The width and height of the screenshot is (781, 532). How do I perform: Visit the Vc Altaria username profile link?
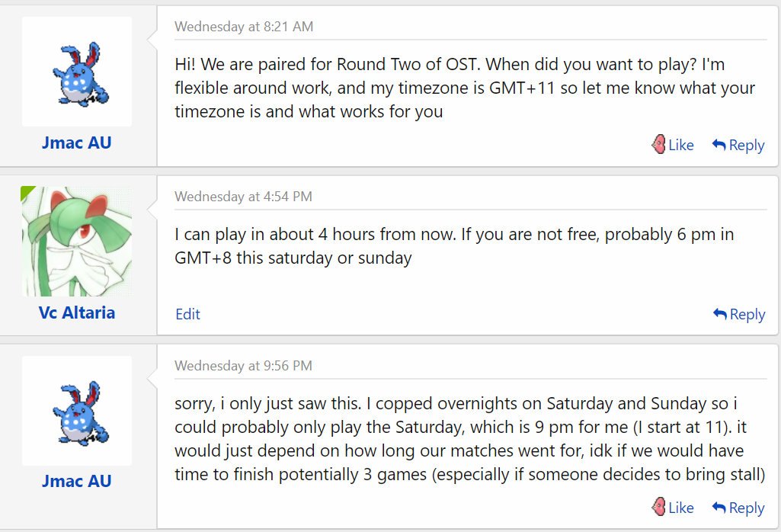[x=77, y=312]
